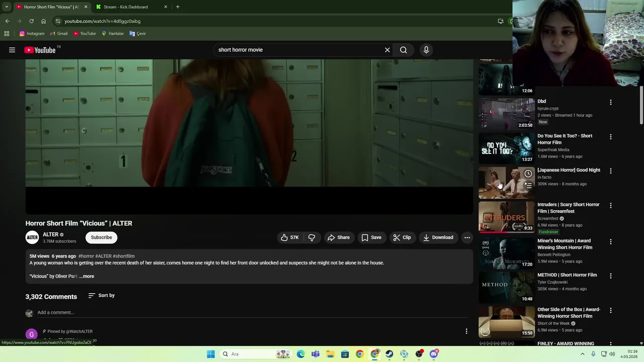The width and height of the screenshot is (644, 362).
Task: Open the YouTube hamburger guide menu
Action: click(12, 50)
